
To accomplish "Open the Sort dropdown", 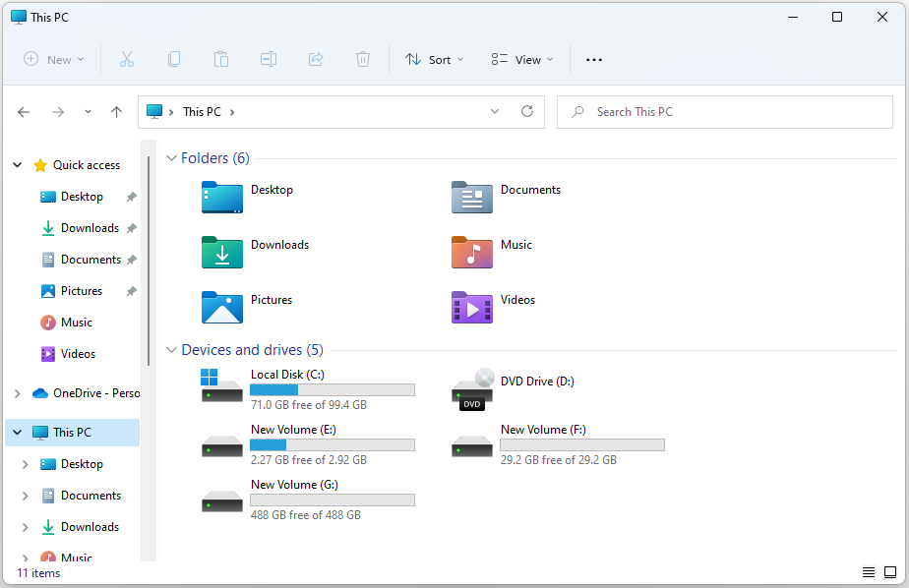I will pos(434,59).
